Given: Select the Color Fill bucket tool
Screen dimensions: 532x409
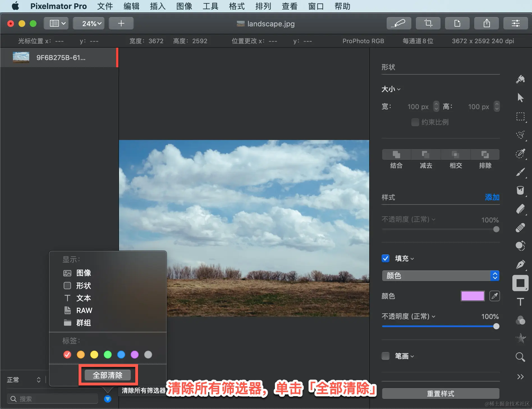Looking at the screenshot, I should (x=520, y=190).
